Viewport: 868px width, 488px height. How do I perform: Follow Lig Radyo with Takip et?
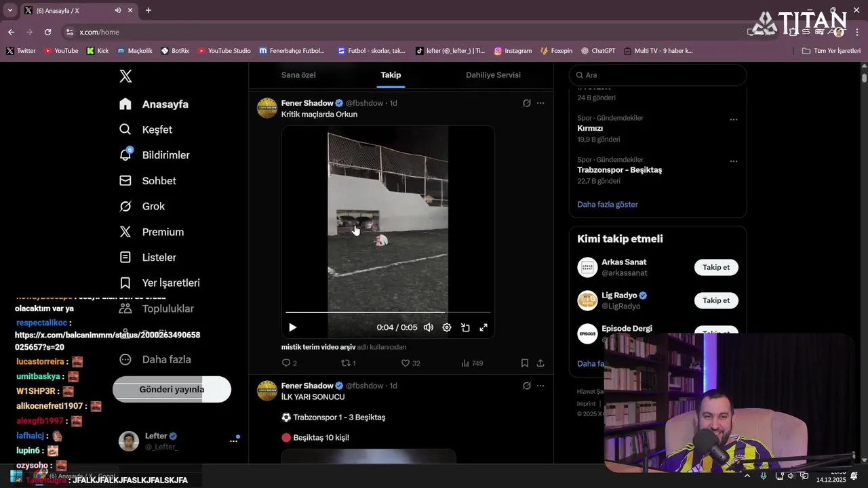click(716, 300)
